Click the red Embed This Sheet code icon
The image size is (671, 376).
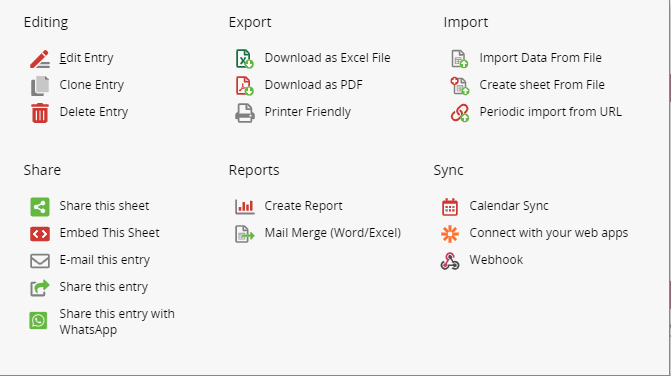[40, 234]
